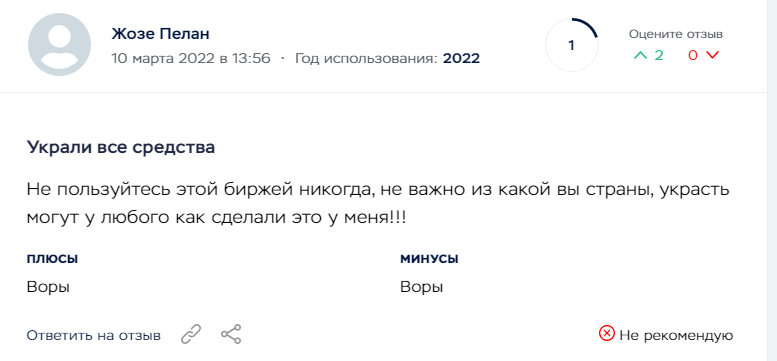Click the 'Оцените отзыв' label
This screenshot has width=777, height=361.
(x=676, y=34)
